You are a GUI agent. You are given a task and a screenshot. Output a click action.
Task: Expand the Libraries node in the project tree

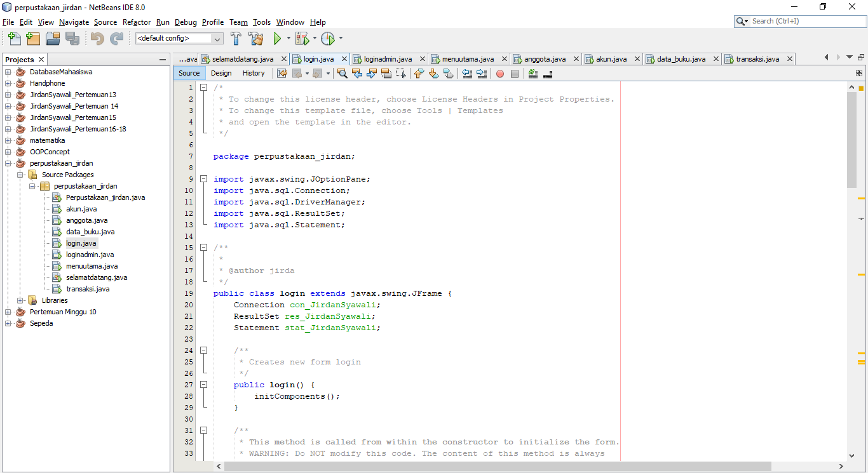coord(19,300)
